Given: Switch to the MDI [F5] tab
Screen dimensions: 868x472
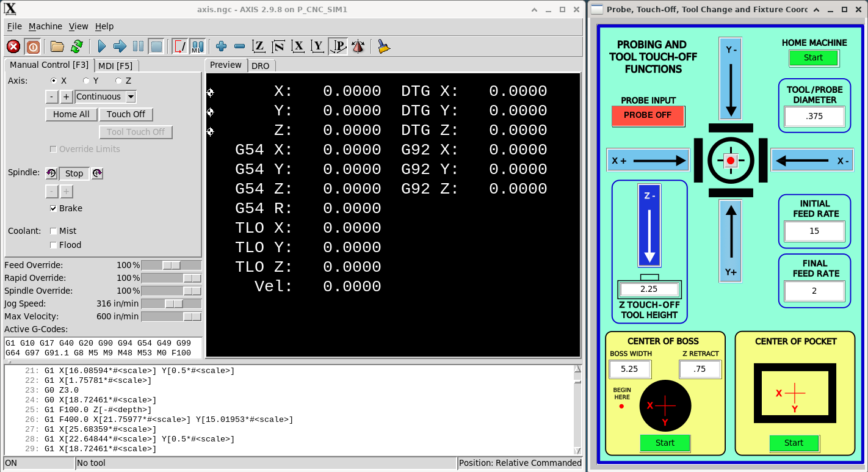Looking at the screenshot, I should click(117, 65).
